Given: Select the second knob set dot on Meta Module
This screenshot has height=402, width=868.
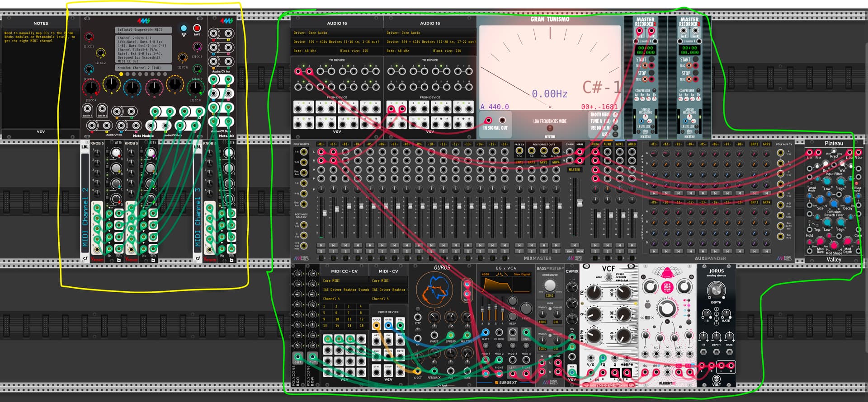Looking at the screenshot, I should pos(127,74).
